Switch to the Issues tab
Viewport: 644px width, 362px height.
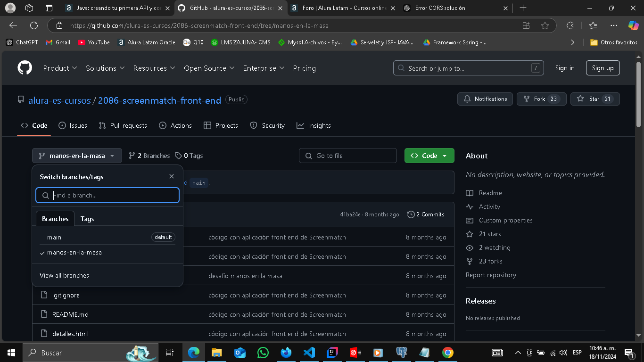pos(73,125)
